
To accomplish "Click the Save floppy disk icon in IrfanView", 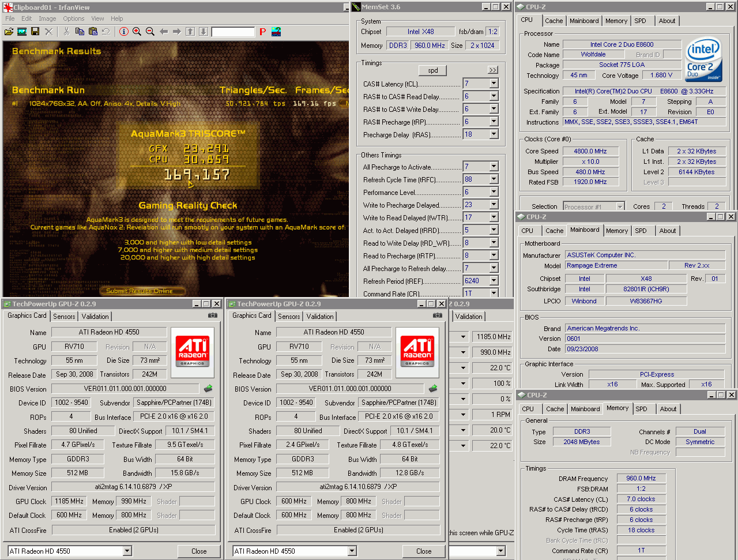I will coord(35,32).
